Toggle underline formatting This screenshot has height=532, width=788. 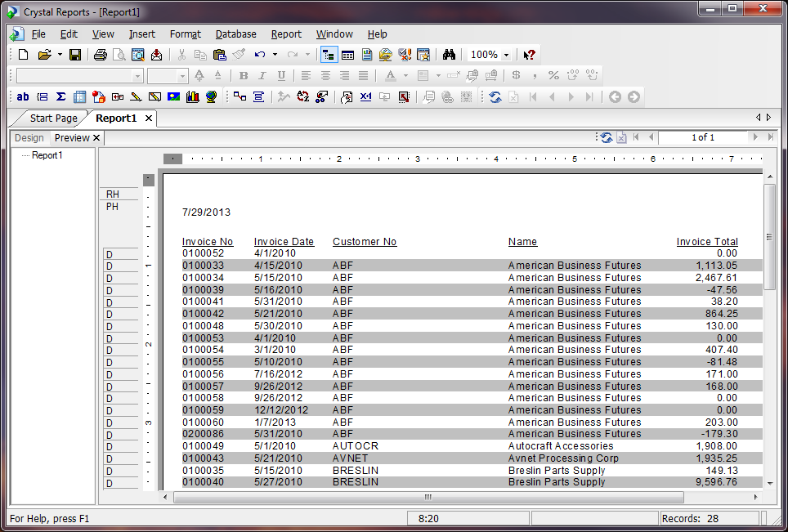[x=280, y=75]
